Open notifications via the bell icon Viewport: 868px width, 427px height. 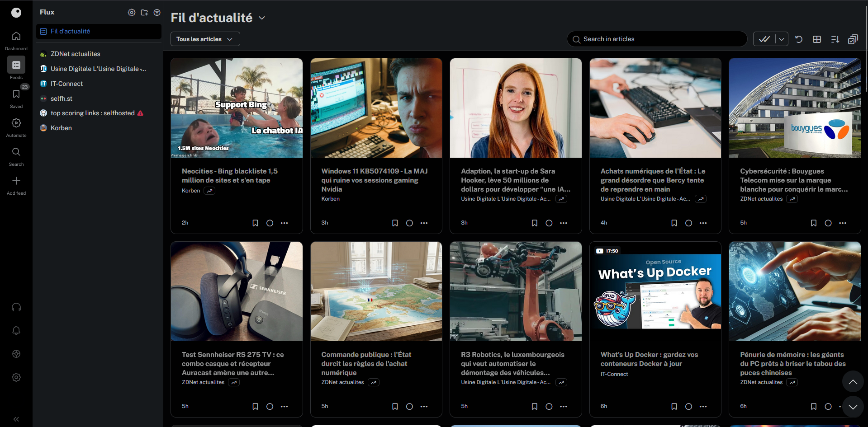coord(16,330)
